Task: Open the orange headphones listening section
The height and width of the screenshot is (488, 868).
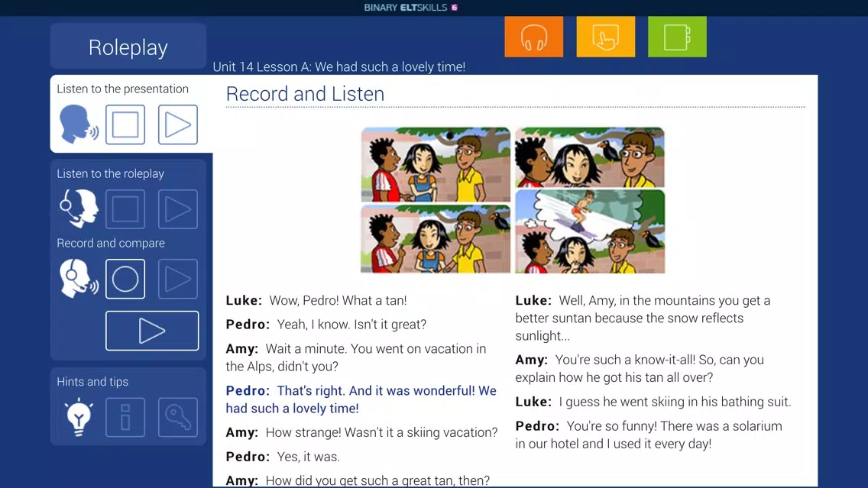Action: [x=533, y=37]
